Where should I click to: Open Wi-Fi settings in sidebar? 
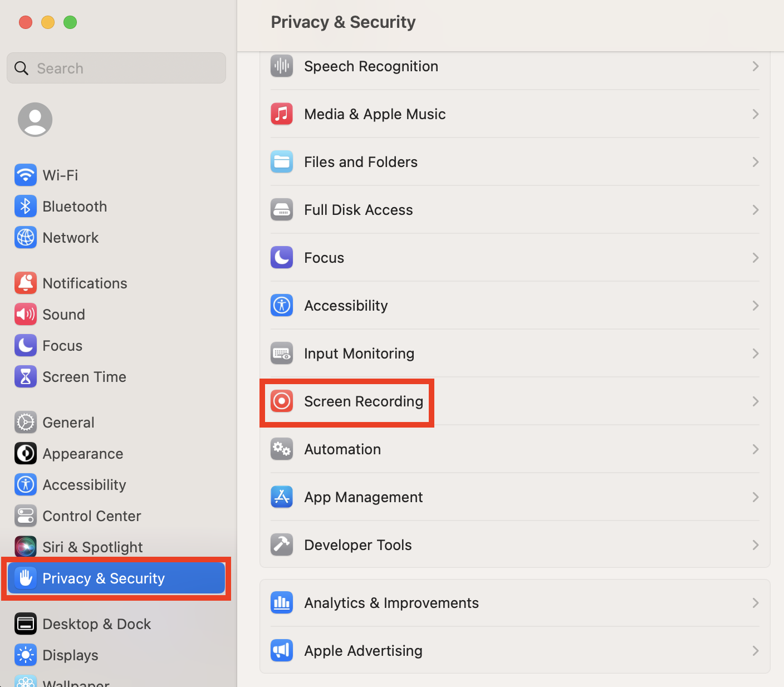(60, 175)
